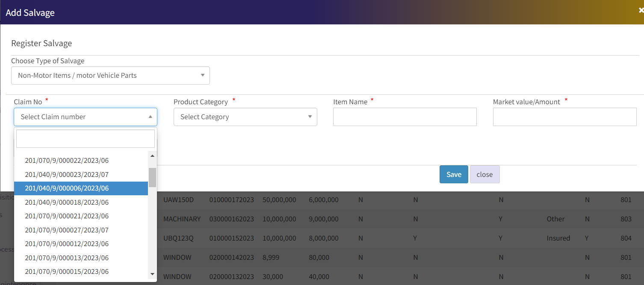The width and height of the screenshot is (644, 285).
Task: Select claim 201/070/9/000022/2023/06
Action: click(x=67, y=161)
